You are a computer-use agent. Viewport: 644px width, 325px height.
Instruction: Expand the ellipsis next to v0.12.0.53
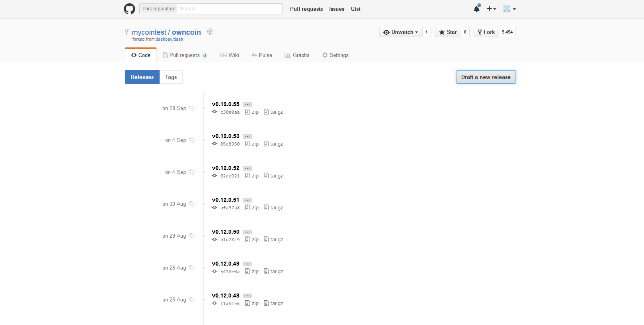[247, 136]
